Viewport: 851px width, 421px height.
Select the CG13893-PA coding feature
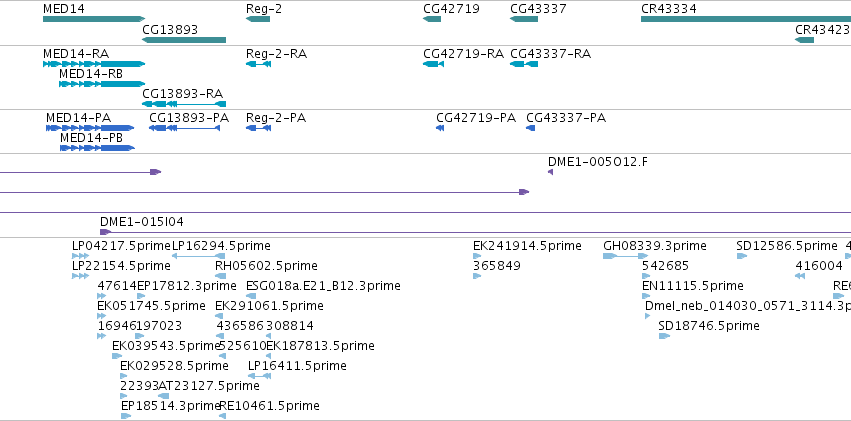click(185, 128)
